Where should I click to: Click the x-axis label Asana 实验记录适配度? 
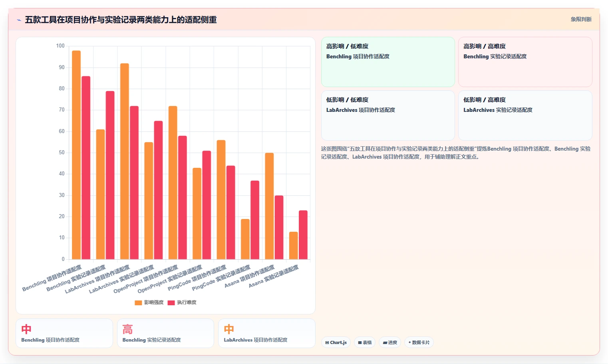click(274, 276)
